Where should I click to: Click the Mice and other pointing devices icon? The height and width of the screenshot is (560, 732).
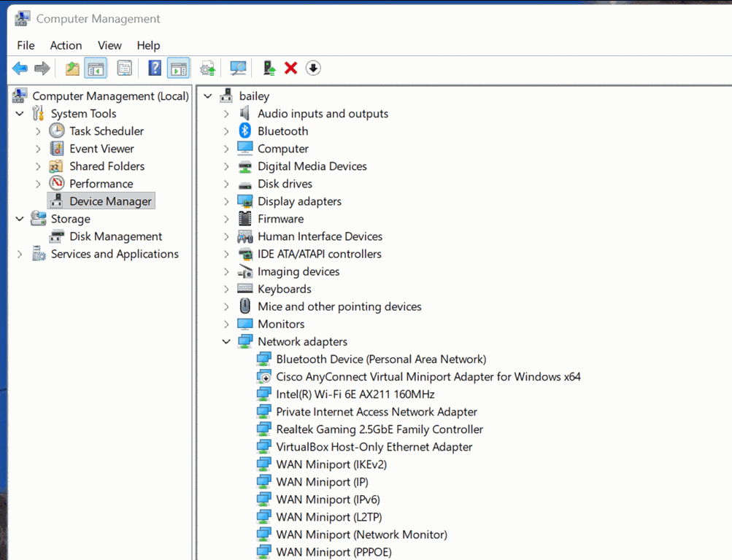[245, 306]
